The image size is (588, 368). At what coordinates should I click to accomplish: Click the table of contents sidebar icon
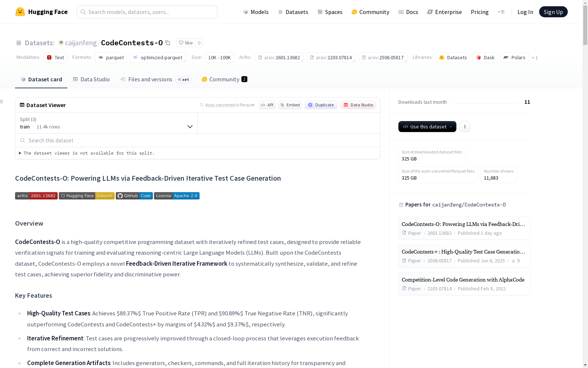point(2,102)
